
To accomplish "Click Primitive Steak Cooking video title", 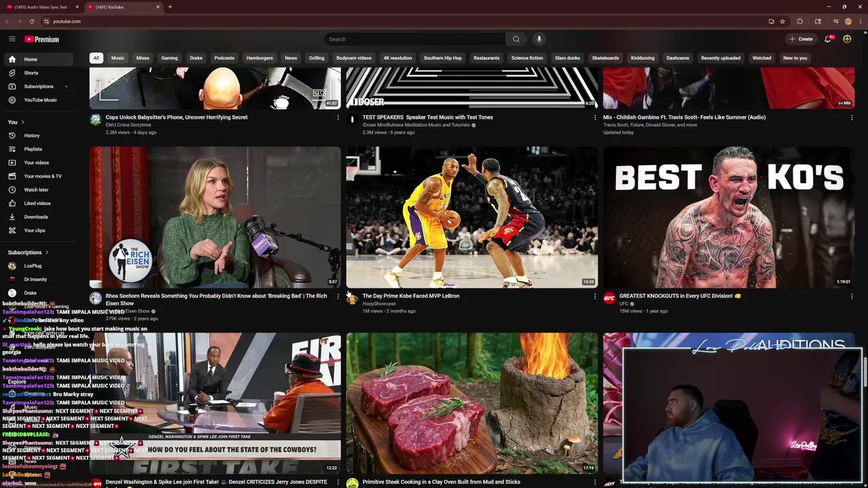I will pyautogui.click(x=441, y=482).
